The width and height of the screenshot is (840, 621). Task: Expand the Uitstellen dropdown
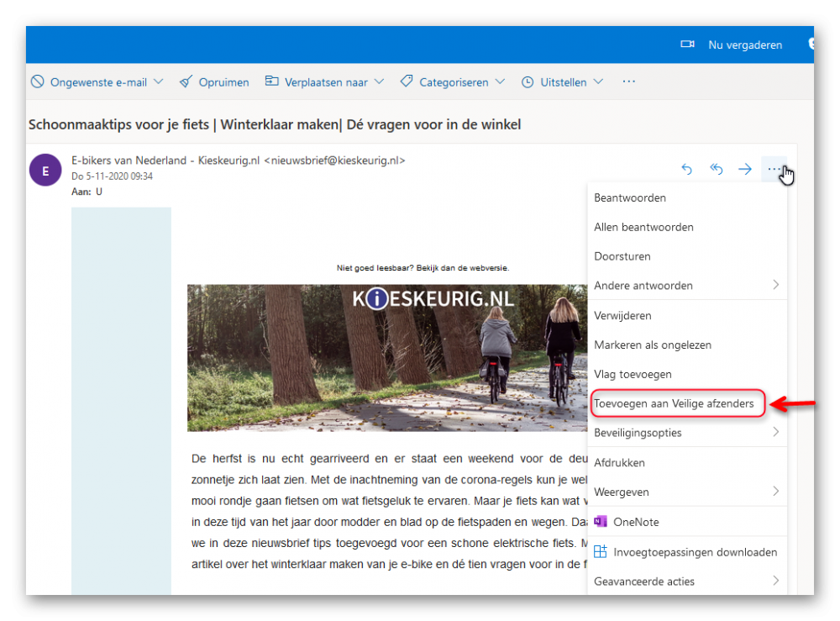(598, 82)
